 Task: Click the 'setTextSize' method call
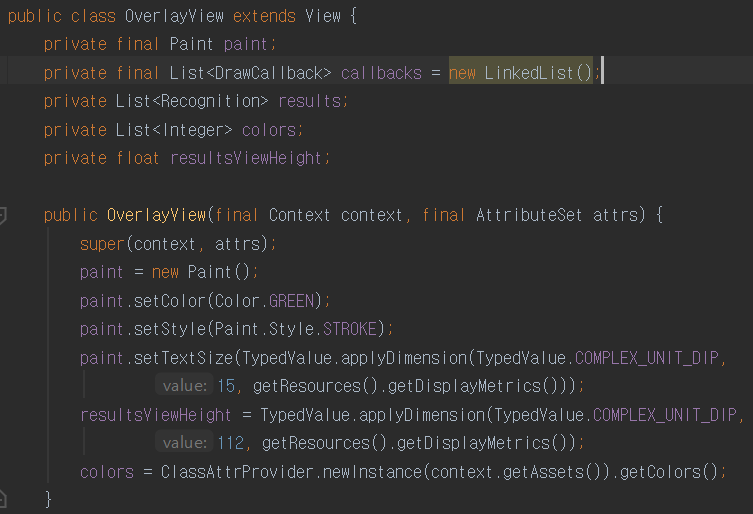coord(183,358)
